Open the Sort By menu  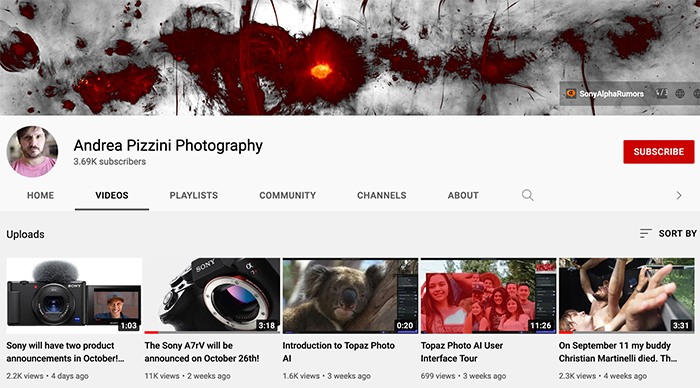point(668,234)
